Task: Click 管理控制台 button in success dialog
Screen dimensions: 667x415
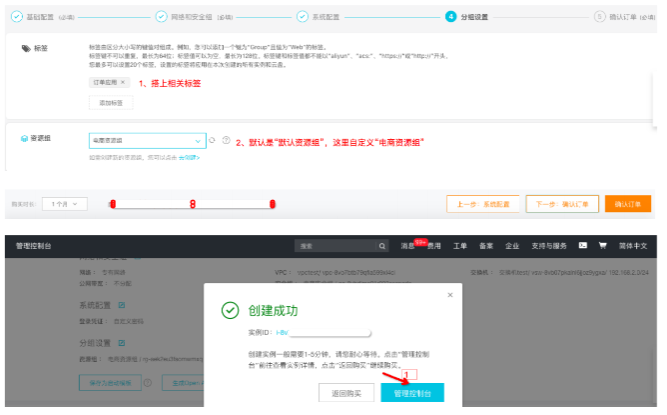Action: (412, 393)
